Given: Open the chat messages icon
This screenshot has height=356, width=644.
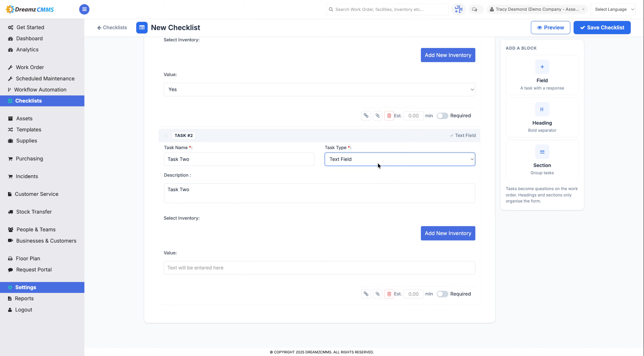Looking at the screenshot, I should pos(474,9).
